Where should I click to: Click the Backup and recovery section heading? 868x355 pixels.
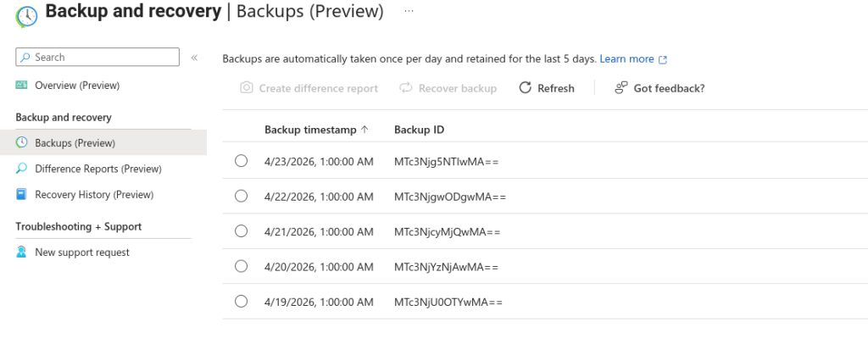tap(63, 117)
